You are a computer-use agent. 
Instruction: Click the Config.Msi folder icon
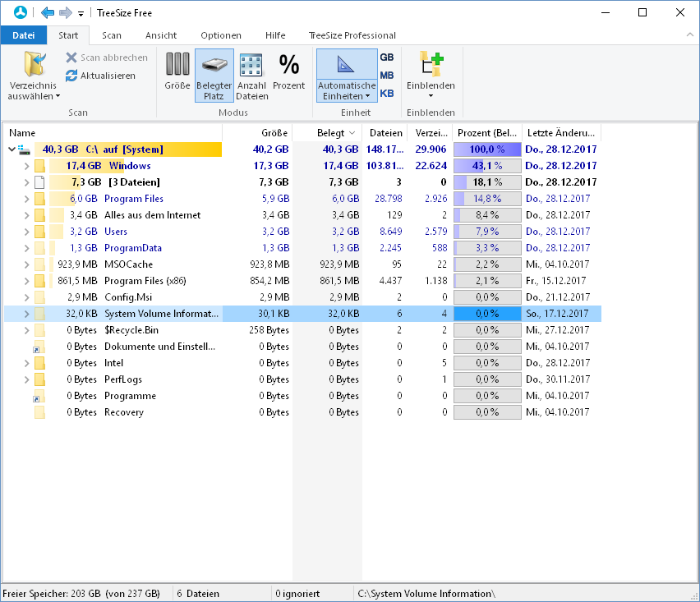pos(39,297)
